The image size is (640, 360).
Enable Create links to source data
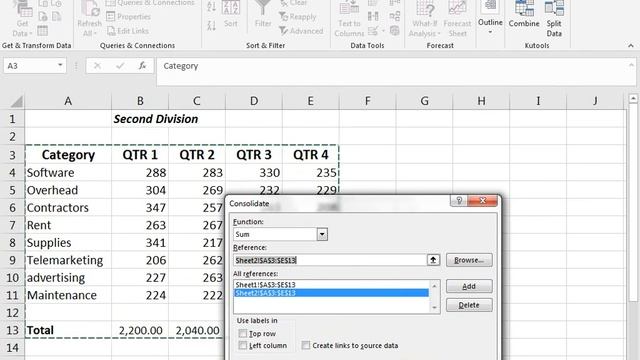(306, 346)
